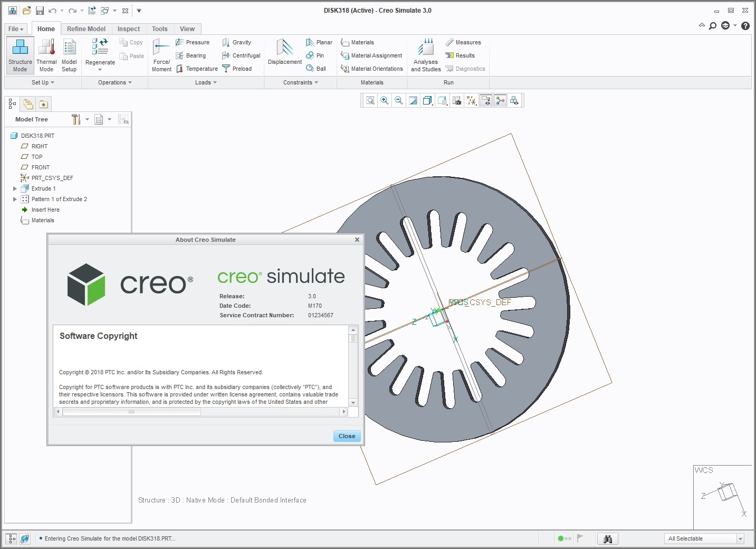
Task: Open the View tab
Action: 187,29
